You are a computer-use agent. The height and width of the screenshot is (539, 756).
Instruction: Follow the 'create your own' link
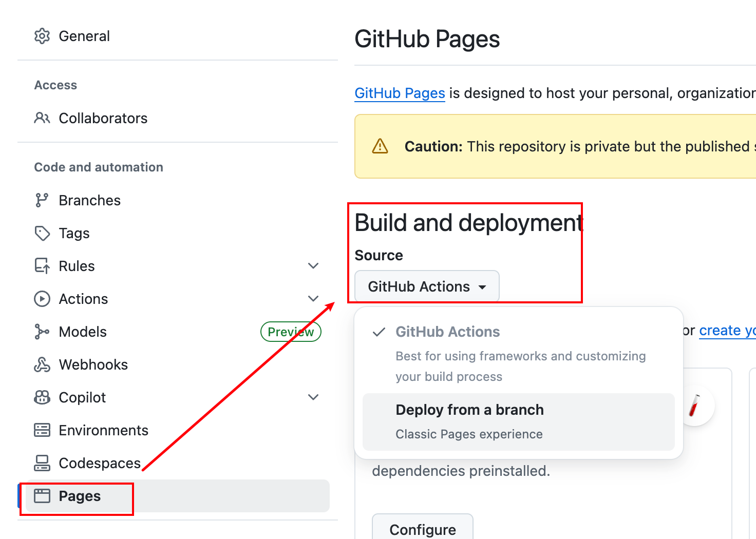point(728,331)
